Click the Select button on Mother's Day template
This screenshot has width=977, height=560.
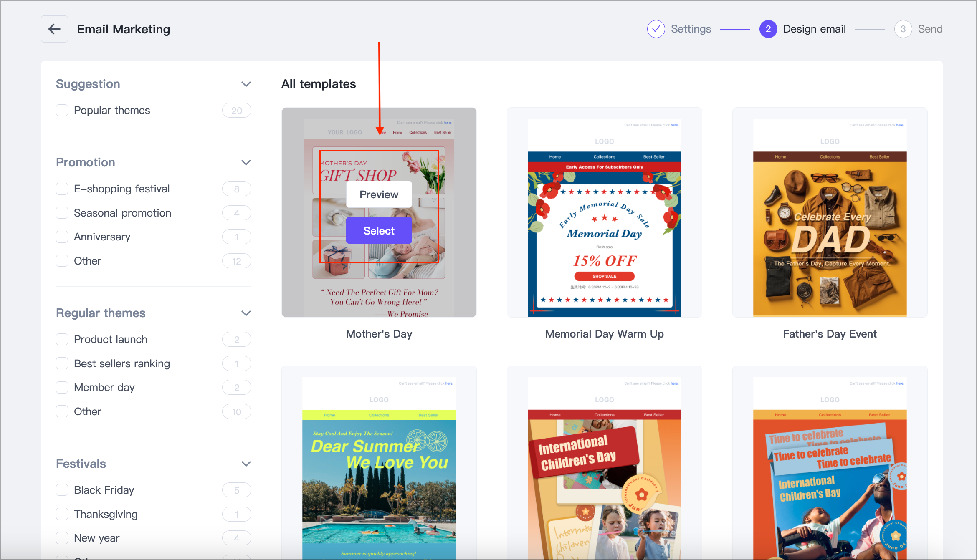coord(379,230)
